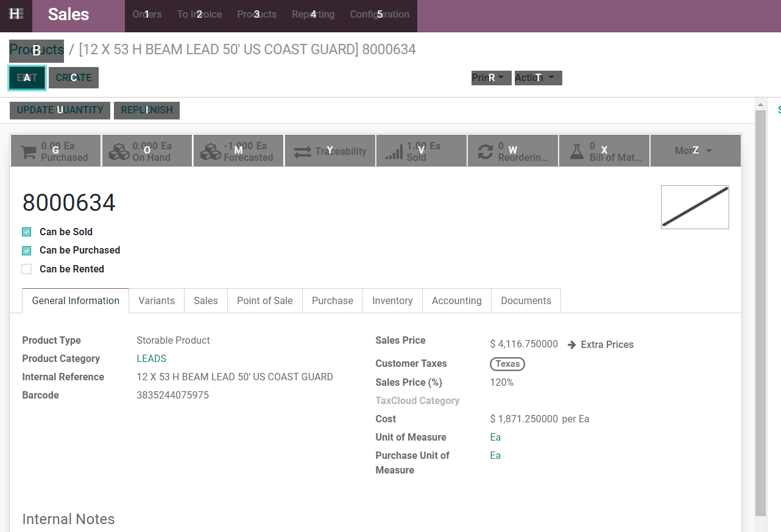Image resolution: width=781 pixels, height=532 pixels.
Task: Open Bill of Materials flask button
Action: tap(604, 151)
